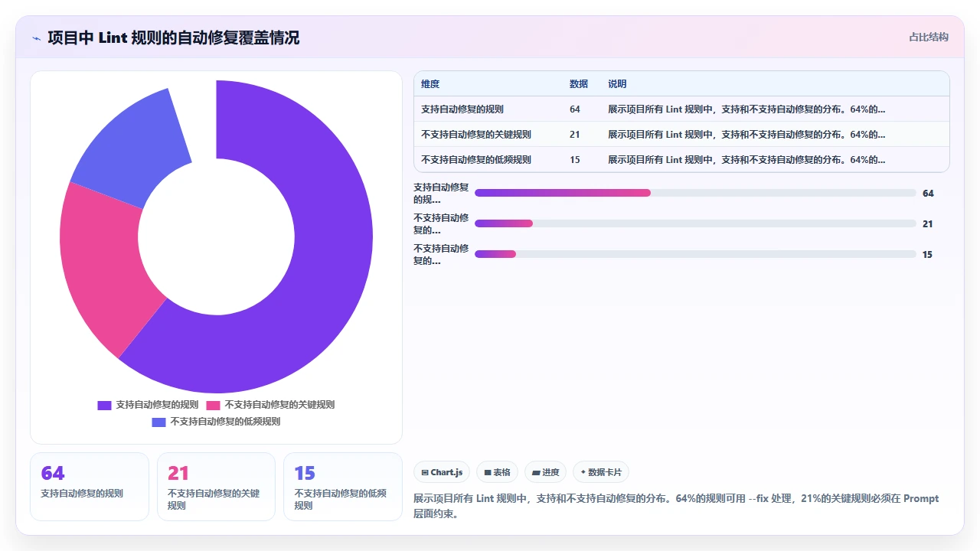Click the table cell with value 21
Screen dimensions: 980x551
tap(575, 135)
